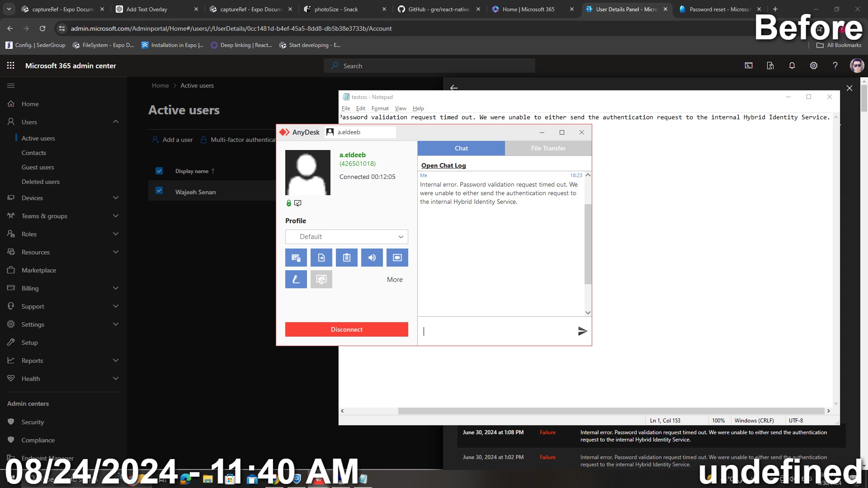Screen dimensions: 868x488
Task: Switch to the File Transfer tab
Action: (548, 148)
